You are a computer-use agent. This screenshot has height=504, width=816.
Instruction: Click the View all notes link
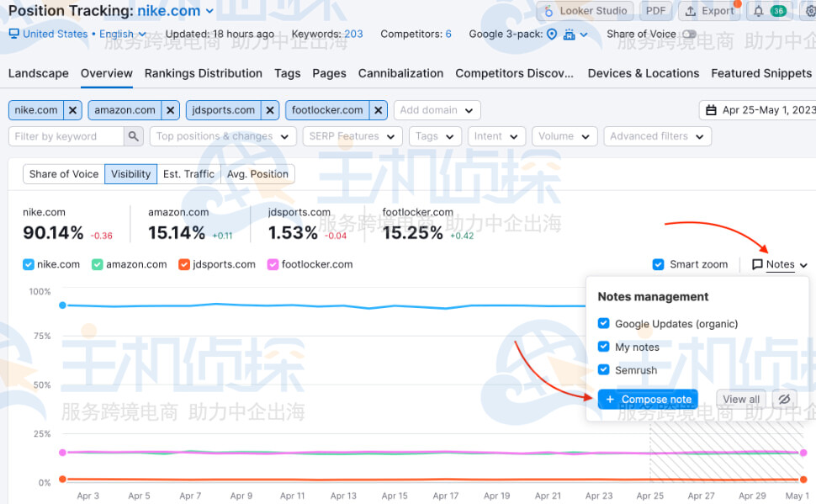740,399
